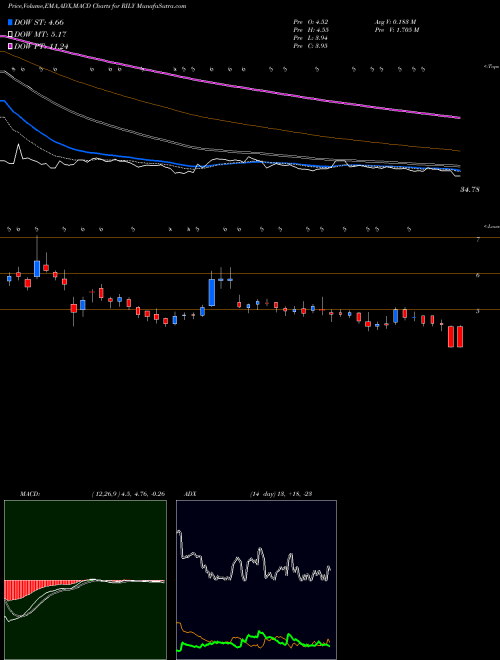Click the Tops marker label at right
The image size is (500, 660).
[x=491, y=67]
